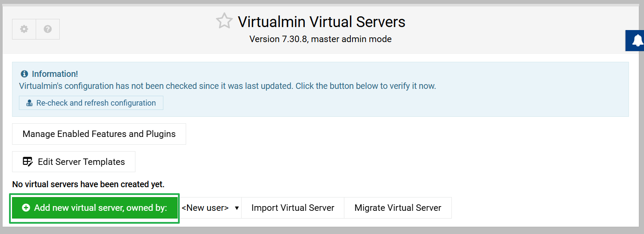Click the Virtualmin Virtual Servers title
This screenshot has height=234, width=644.
coord(322,21)
